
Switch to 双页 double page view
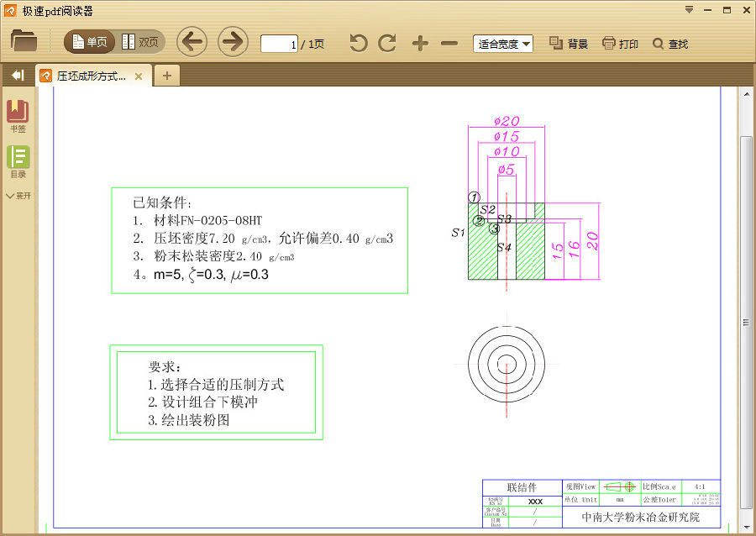click(140, 42)
